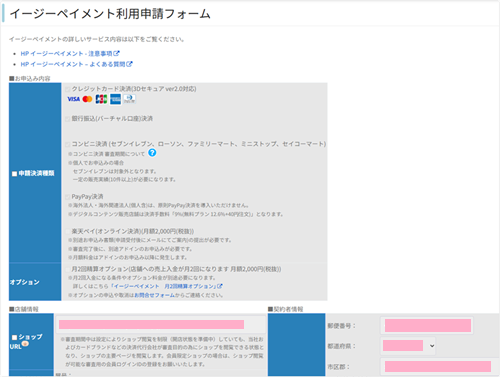This screenshot has width=500, height=377.
Task: Toggle 銀行振込(バーチャル口座)決済 checkbox
Action: click(x=68, y=119)
